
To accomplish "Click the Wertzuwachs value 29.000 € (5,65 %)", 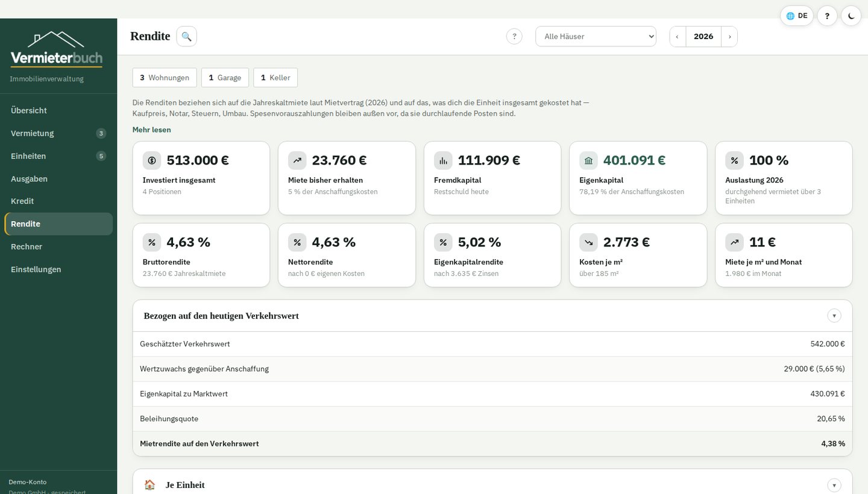I will coord(814,369).
